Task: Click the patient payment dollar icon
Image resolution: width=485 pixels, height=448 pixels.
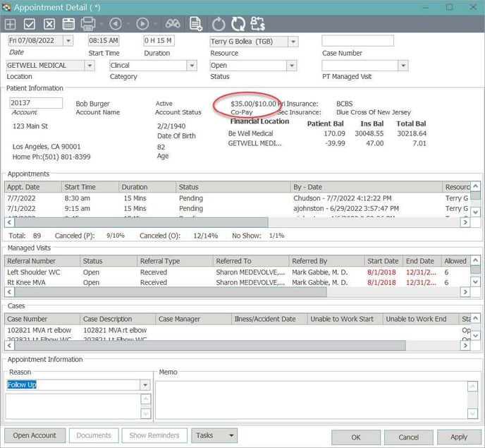Action: click(x=257, y=24)
